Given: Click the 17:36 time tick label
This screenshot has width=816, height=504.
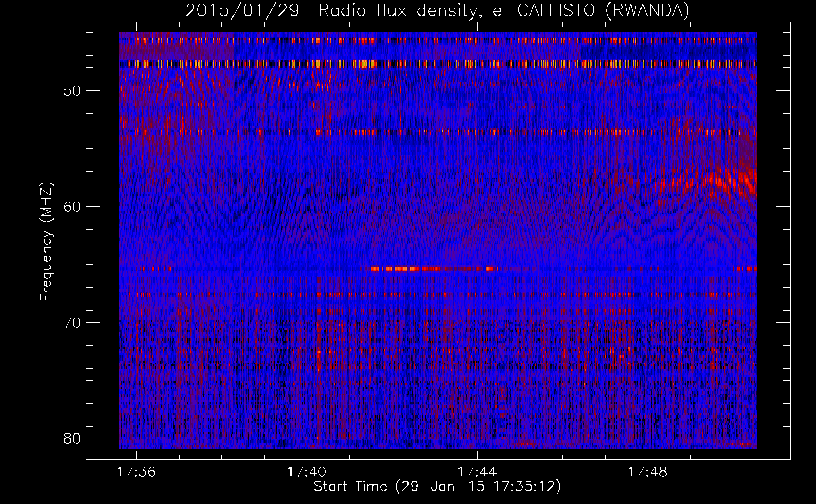Looking at the screenshot, I should coord(136,472).
